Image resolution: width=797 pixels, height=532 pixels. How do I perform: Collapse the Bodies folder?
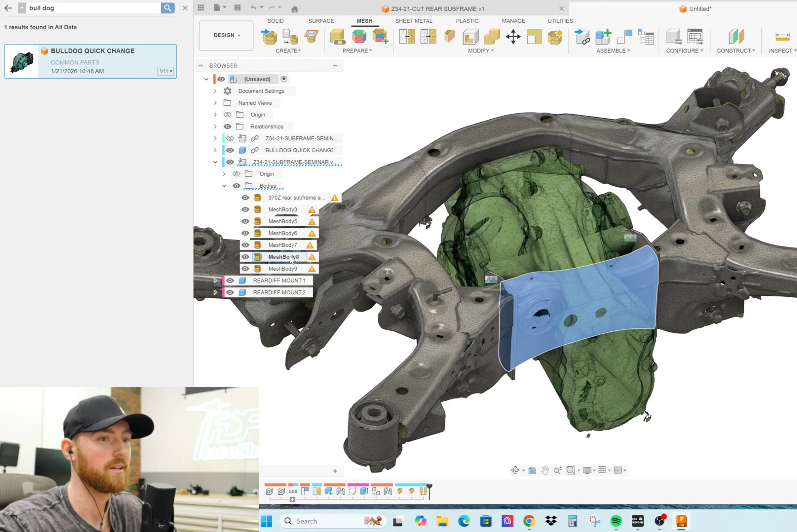pos(224,186)
